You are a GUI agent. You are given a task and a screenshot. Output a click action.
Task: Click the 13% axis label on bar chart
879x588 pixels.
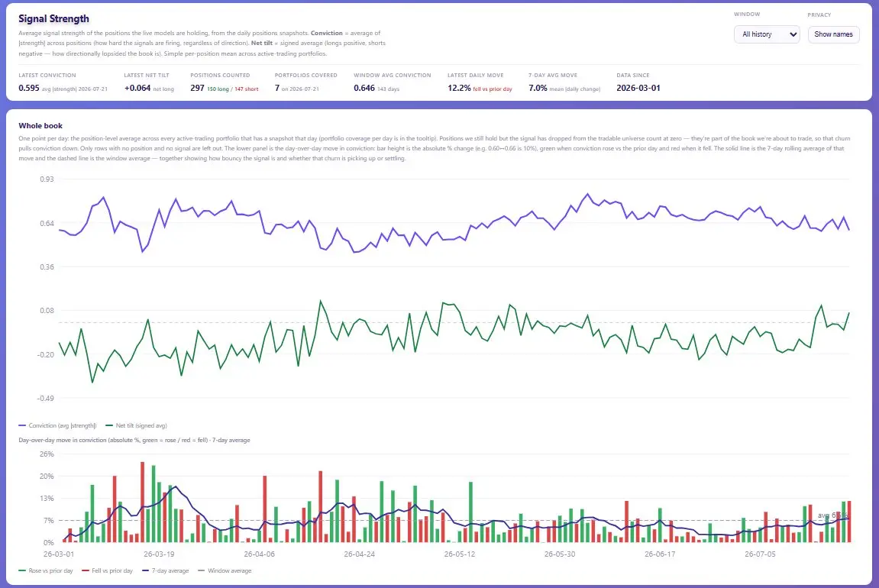click(x=47, y=499)
